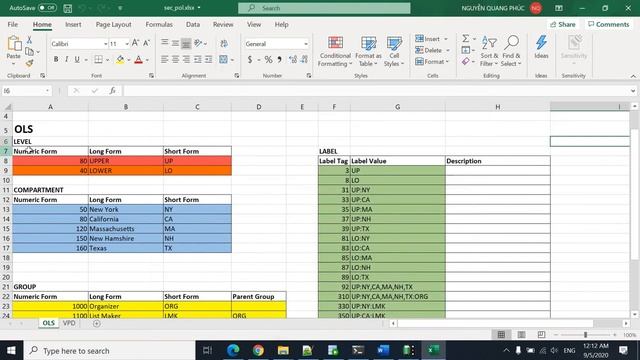
Task: Open the Insert tab
Action: point(73,24)
